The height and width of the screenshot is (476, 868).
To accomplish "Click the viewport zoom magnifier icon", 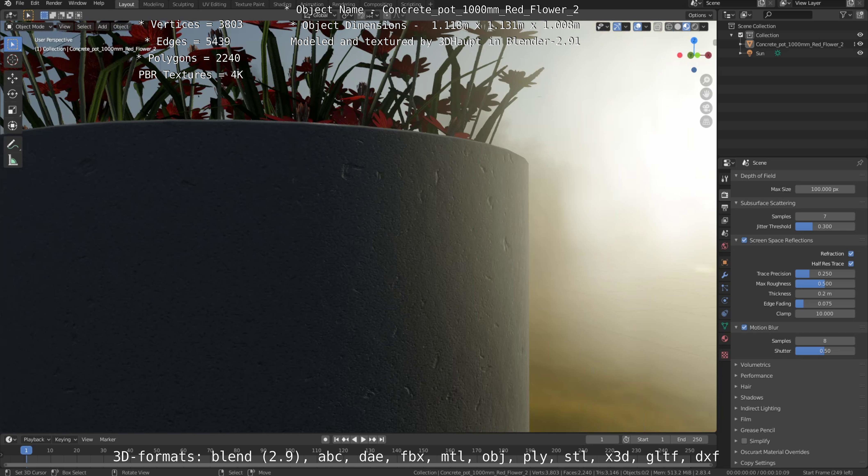I will pyautogui.click(x=706, y=80).
